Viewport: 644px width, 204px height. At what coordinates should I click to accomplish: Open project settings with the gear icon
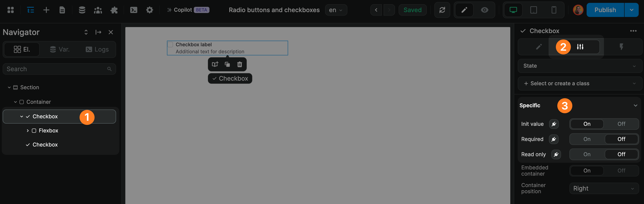click(x=149, y=10)
